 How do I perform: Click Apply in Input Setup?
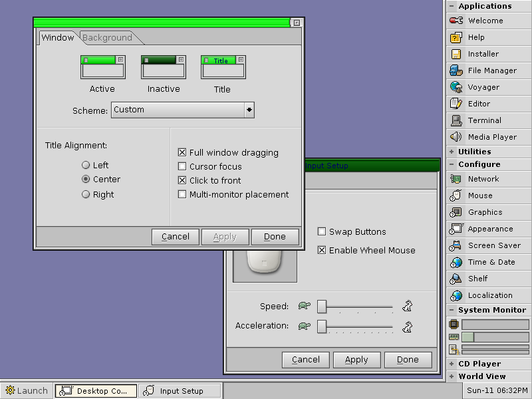356,360
